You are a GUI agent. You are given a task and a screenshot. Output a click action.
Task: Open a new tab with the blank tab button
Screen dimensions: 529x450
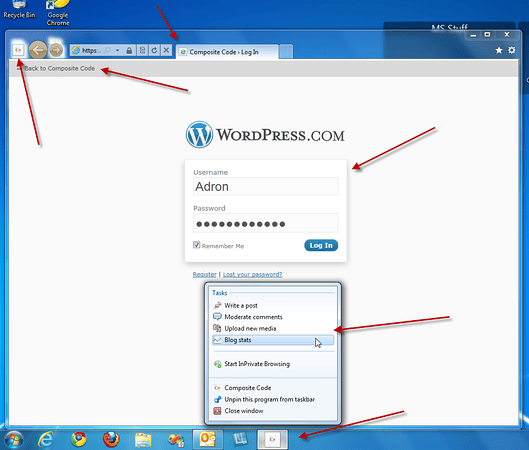tap(286, 52)
